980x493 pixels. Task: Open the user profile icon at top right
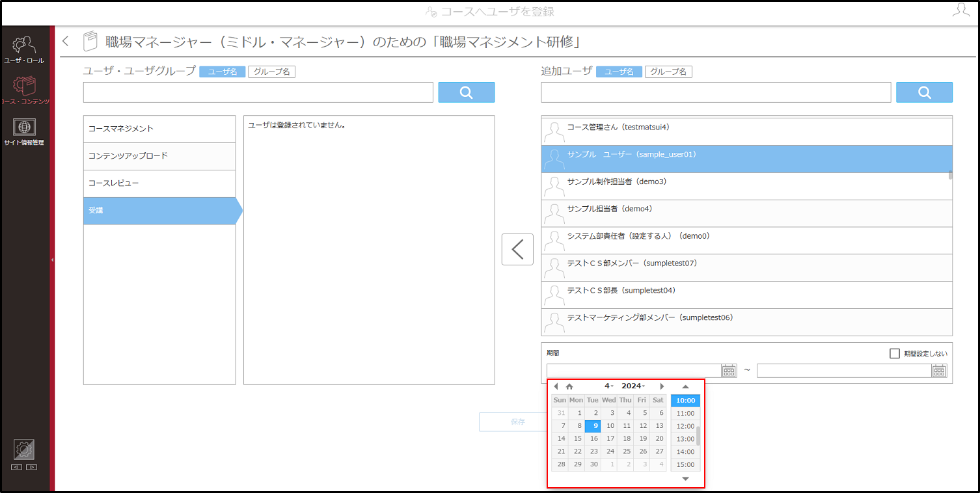pyautogui.click(x=960, y=10)
